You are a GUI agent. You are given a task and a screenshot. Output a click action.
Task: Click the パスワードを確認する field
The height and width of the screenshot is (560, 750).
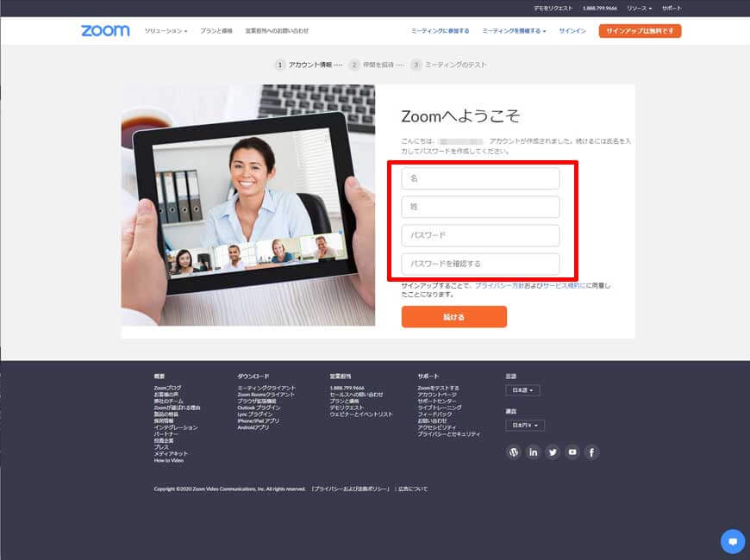point(480,264)
